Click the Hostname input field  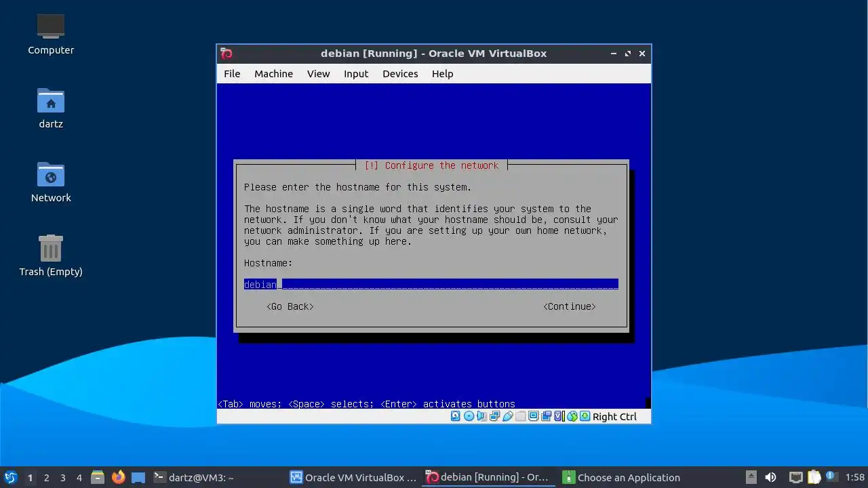pos(431,284)
